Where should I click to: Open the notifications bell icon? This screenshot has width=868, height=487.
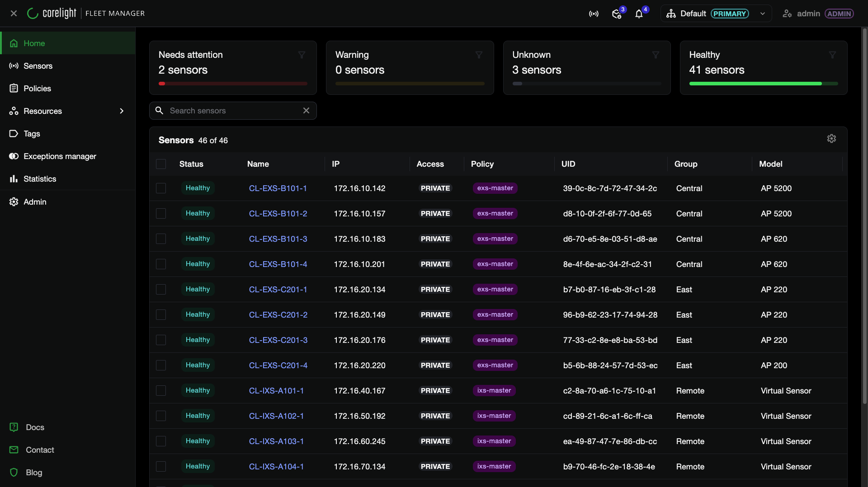point(639,14)
